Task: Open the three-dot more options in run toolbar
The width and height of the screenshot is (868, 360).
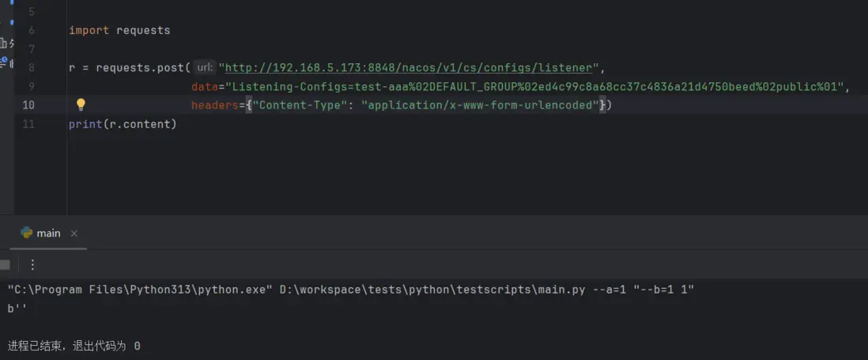Action: [x=32, y=265]
